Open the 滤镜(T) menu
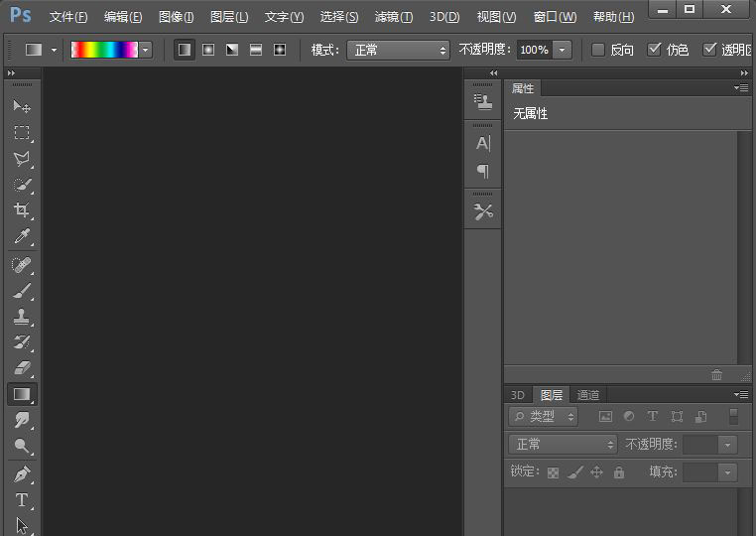The width and height of the screenshot is (756, 536). (394, 17)
